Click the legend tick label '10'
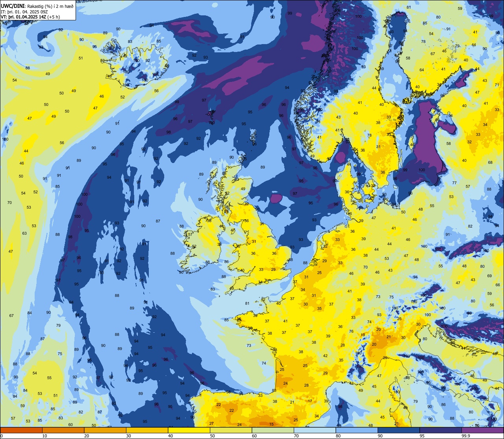The height and width of the screenshot is (439, 504). click(44, 436)
